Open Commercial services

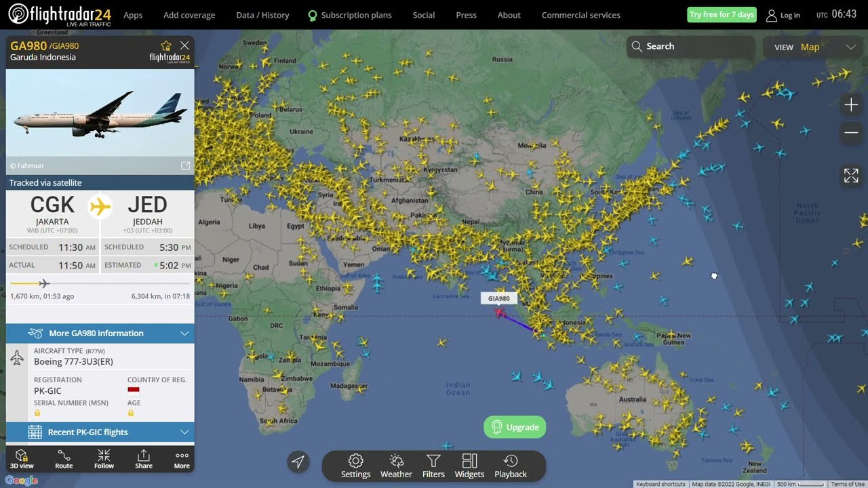(x=581, y=15)
